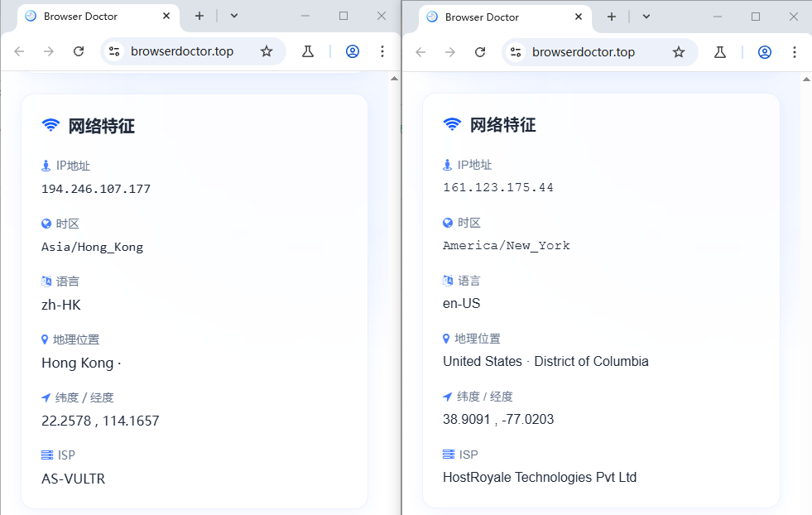The image size is (812, 515).
Task: Open the profile icon in the AS-VULTR window
Action: pyautogui.click(x=353, y=51)
